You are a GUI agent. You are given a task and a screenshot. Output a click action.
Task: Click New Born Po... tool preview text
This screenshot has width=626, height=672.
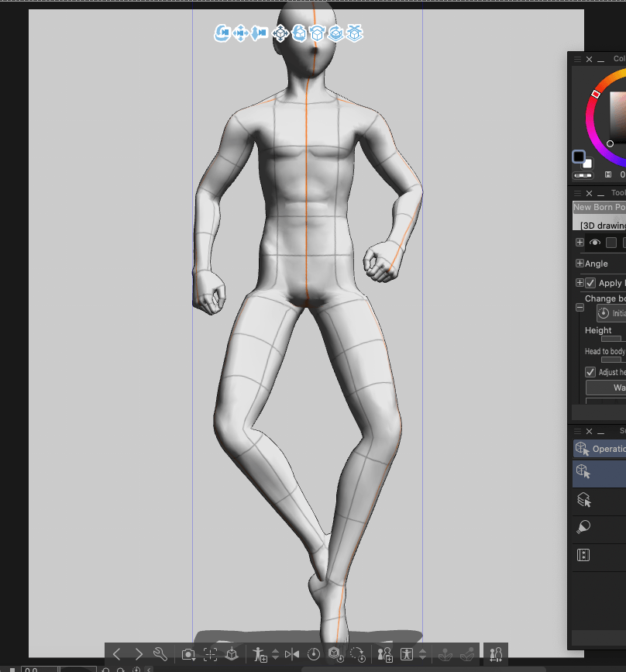[600, 207]
